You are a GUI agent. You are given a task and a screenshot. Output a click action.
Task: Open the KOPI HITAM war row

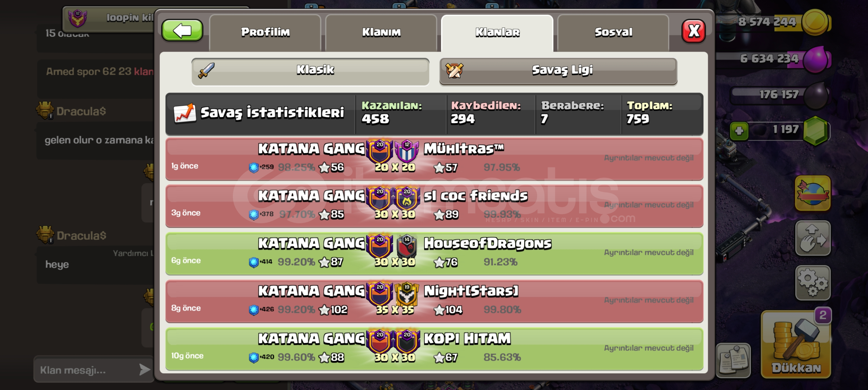pyautogui.click(x=435, y=349)
